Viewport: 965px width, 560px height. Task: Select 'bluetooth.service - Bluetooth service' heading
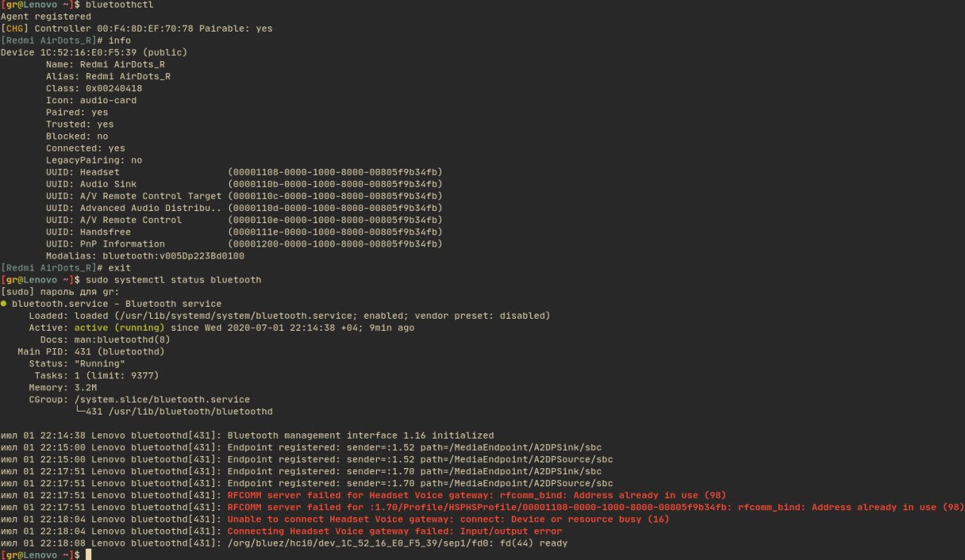117,304
